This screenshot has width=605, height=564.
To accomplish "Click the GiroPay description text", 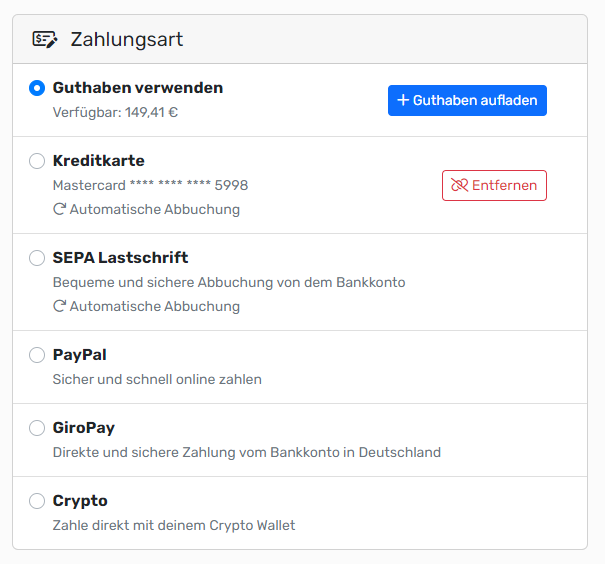I will pyautogui.click(x=246, y=452).
